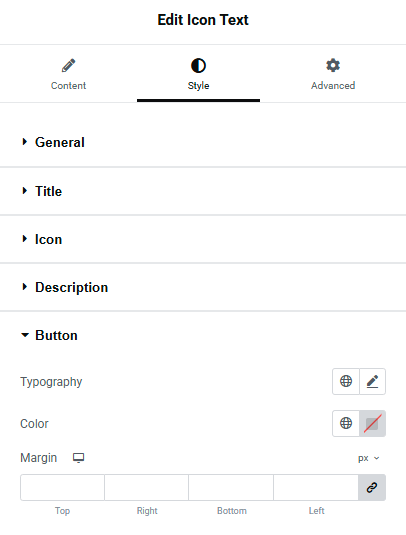
Task: Click the Right margin input field
Action: coord(147,487)
